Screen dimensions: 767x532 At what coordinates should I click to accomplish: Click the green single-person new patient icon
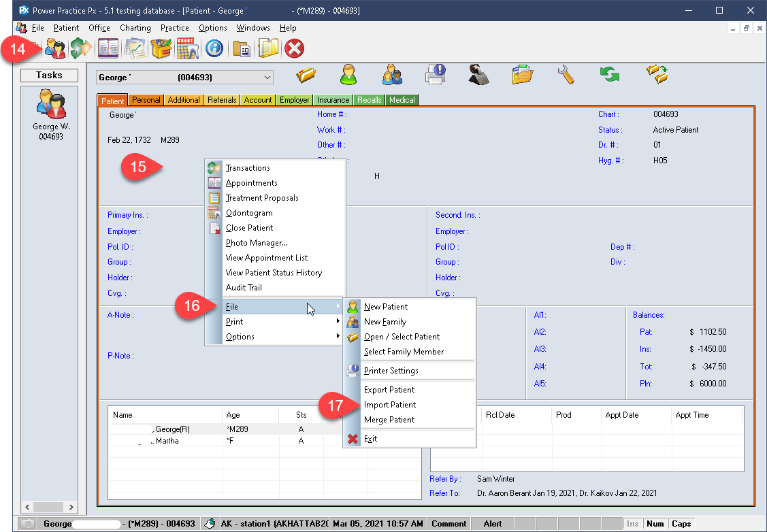(348, 75)
